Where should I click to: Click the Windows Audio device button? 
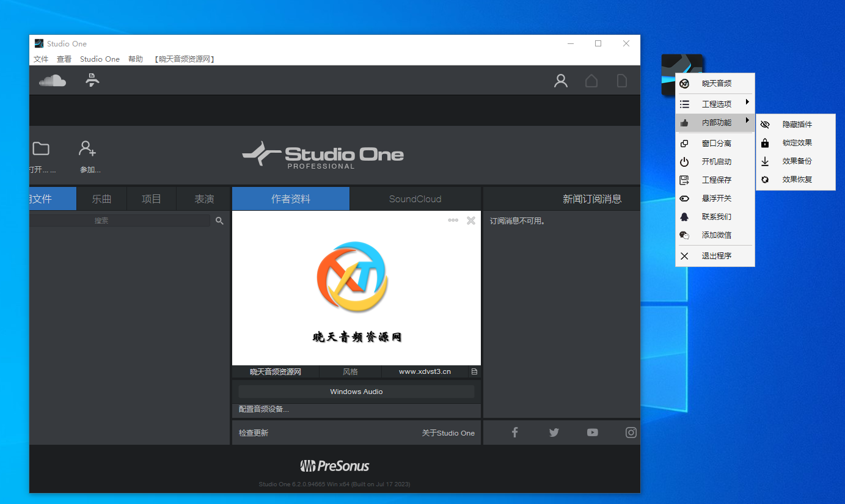point(356,392)
